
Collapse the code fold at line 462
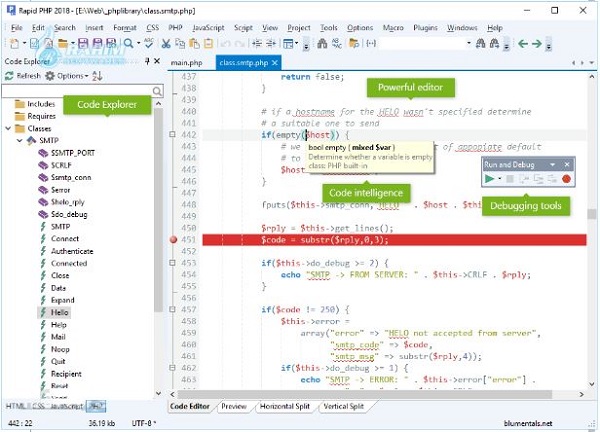point(172,367)
